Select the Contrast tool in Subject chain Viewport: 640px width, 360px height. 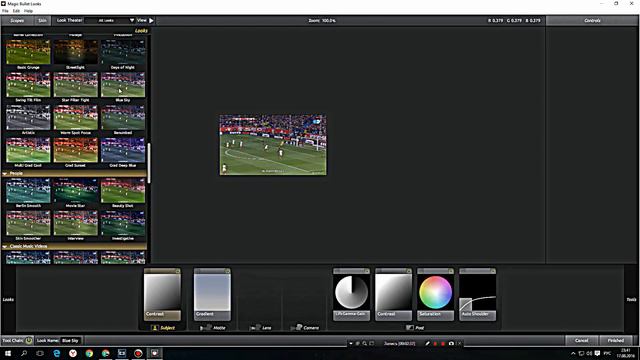(162, 294)
